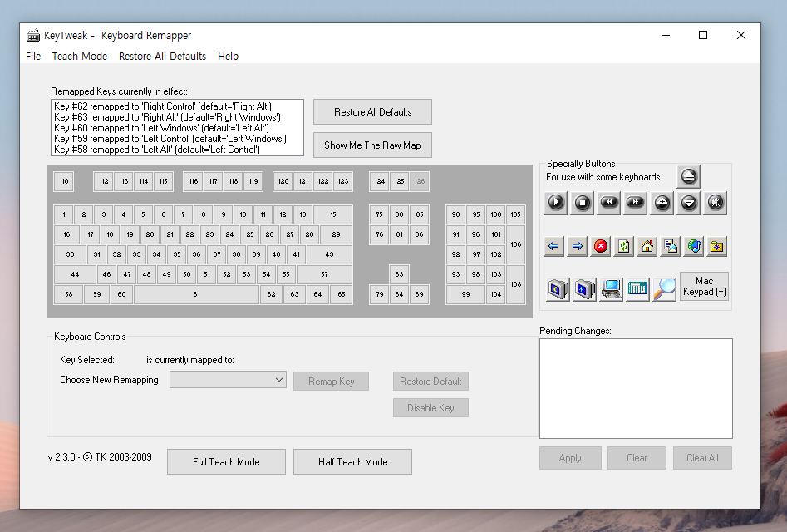Click the Favorites folder specialty button

(717, 246)
